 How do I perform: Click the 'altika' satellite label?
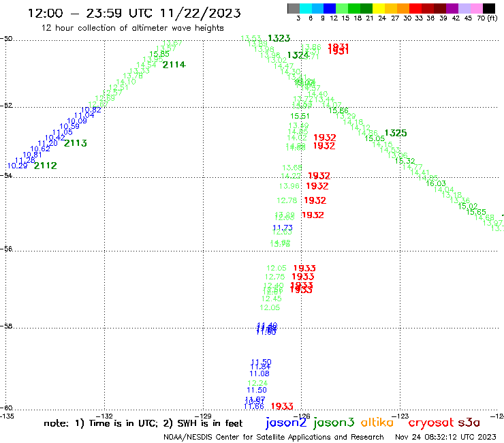point(377,422)
